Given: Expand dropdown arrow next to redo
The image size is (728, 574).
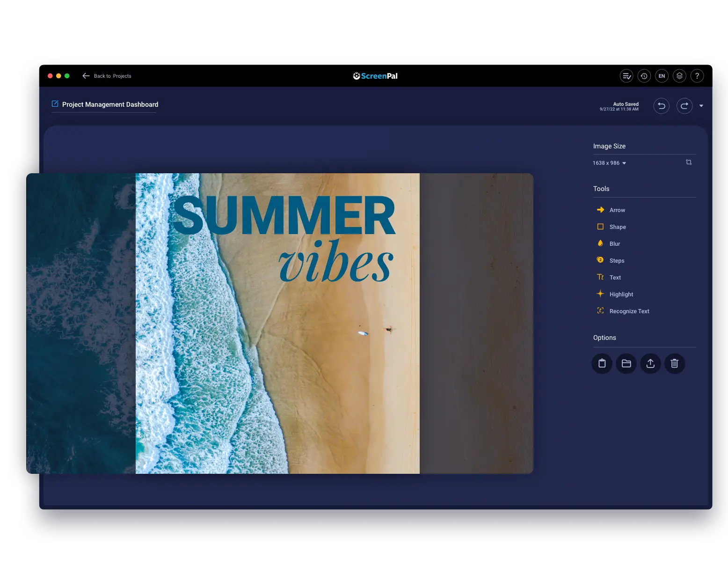Looking at the screenshot, I should coord(701,106).
